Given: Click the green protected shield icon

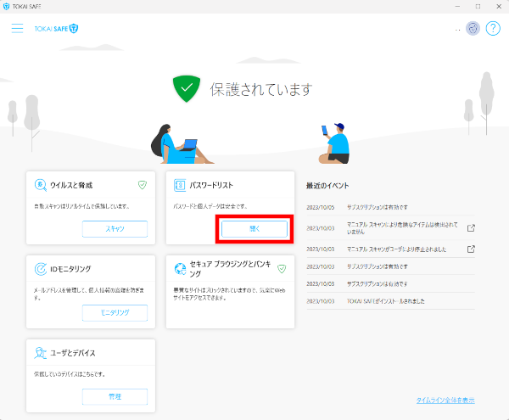Looking at the screenshot, I should [187, 88].
